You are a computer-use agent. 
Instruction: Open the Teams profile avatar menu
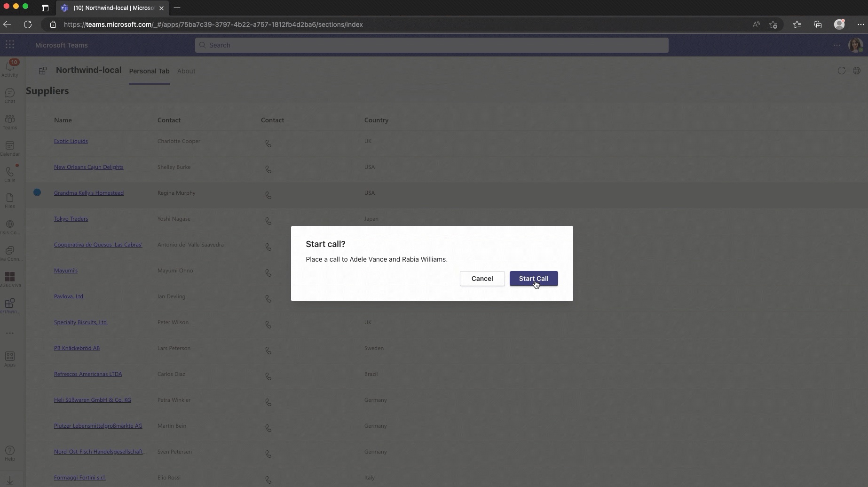855,45
